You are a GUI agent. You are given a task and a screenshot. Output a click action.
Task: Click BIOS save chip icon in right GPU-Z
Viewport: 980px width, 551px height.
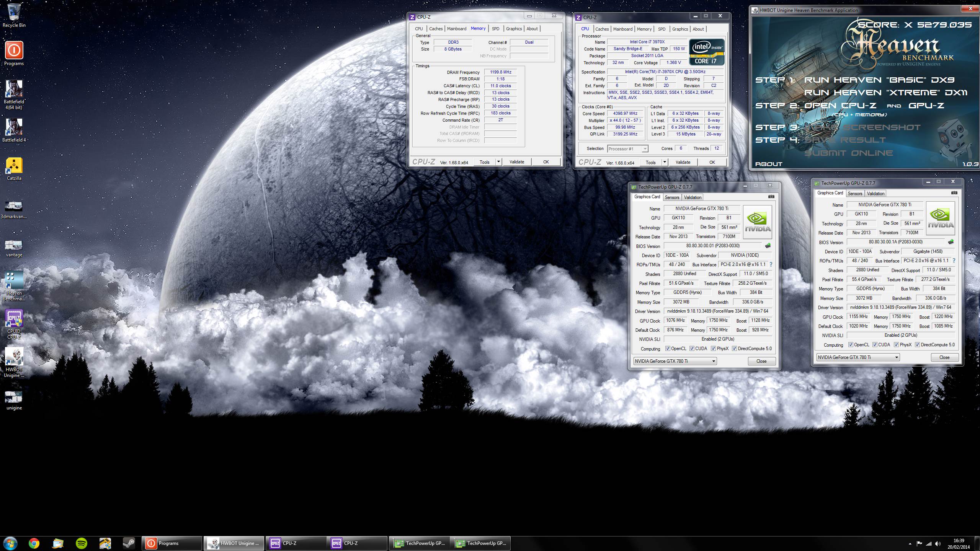coord(951,242)
